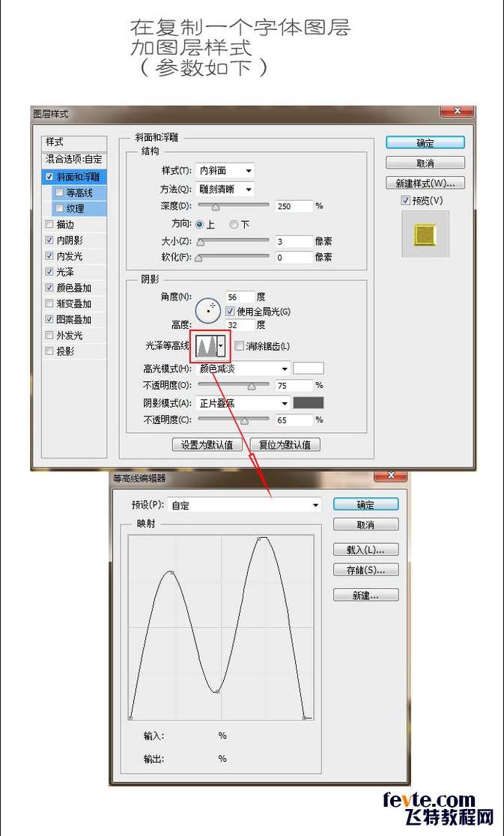Click the 深度 field showing 250
The height and width of the screenshot is (836, 504).
point(294,206)
